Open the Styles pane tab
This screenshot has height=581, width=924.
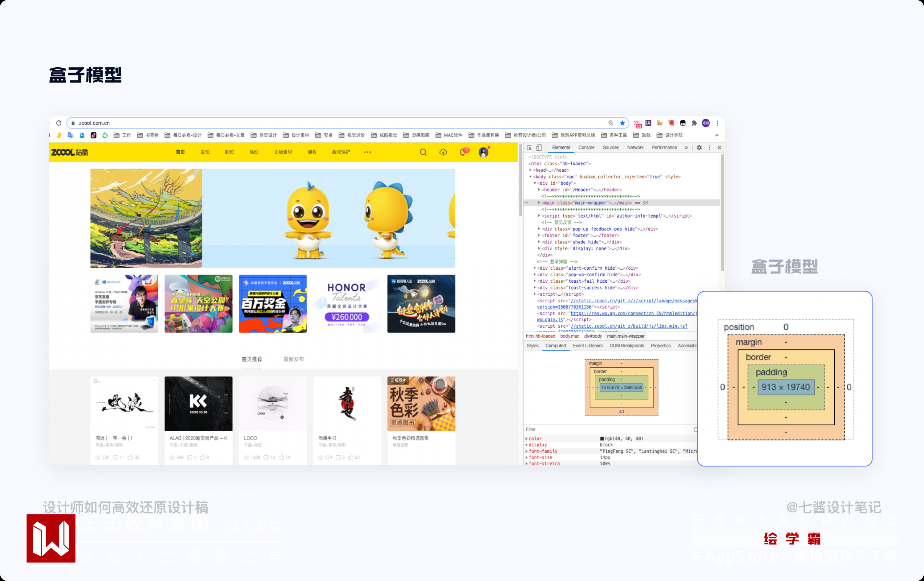click(532, 346)
